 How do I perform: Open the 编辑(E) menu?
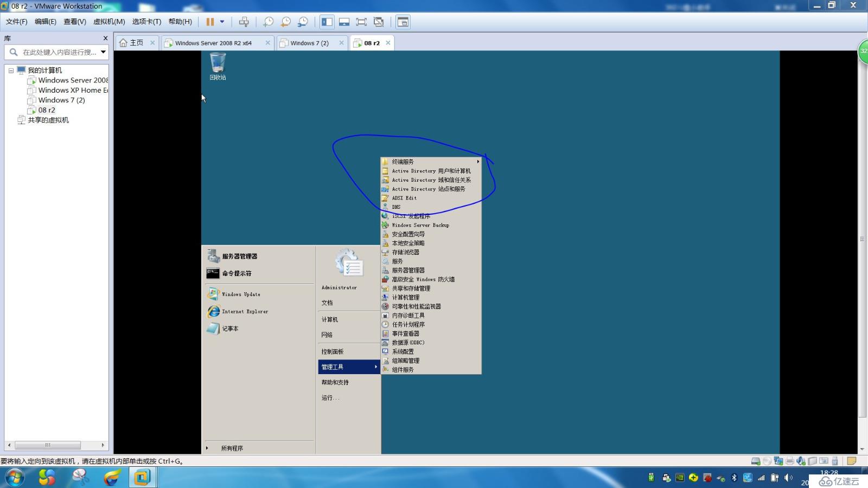point(45,22)
